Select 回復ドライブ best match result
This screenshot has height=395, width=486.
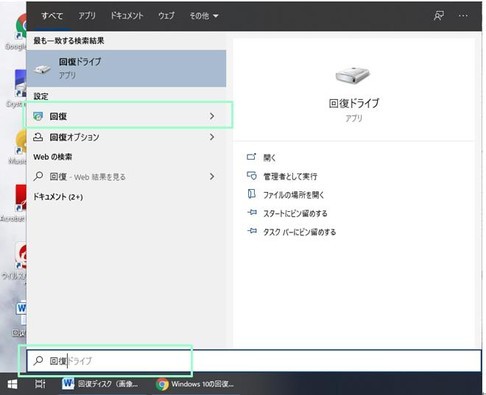click(x=126, y=69)
